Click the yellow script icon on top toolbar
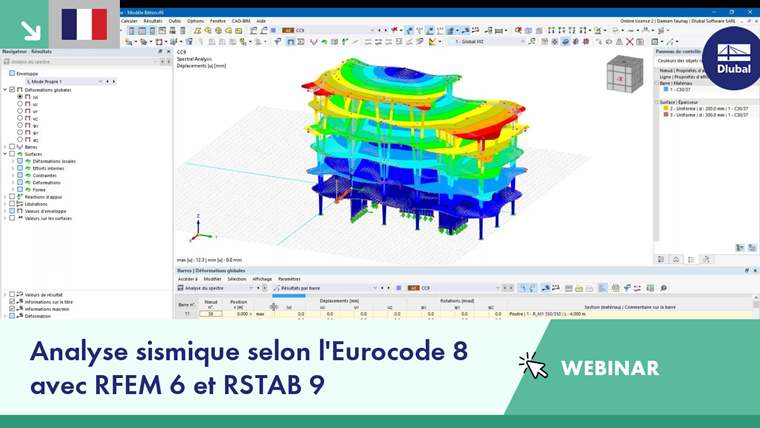This screenshot has width=760, height=428. point(198,31)
